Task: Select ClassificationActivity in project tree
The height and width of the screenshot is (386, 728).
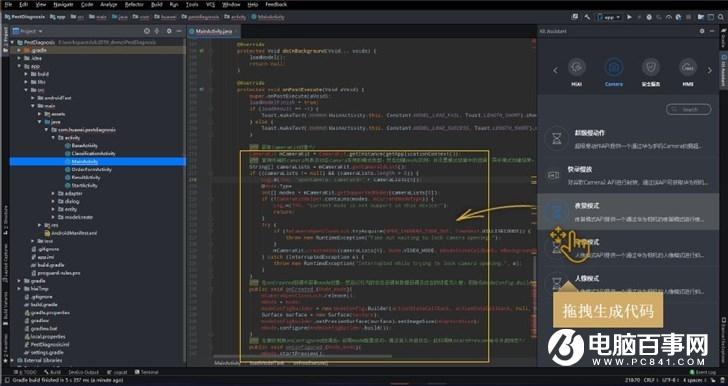Action: [x=90, y=154]
